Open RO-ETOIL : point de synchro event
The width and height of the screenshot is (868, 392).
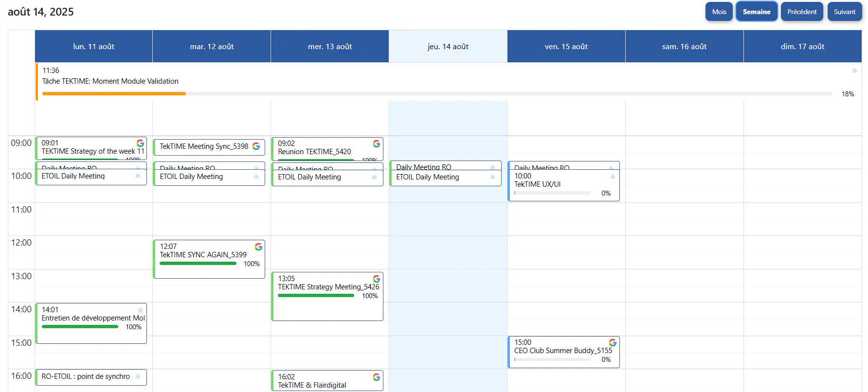[x=91, y=377]
